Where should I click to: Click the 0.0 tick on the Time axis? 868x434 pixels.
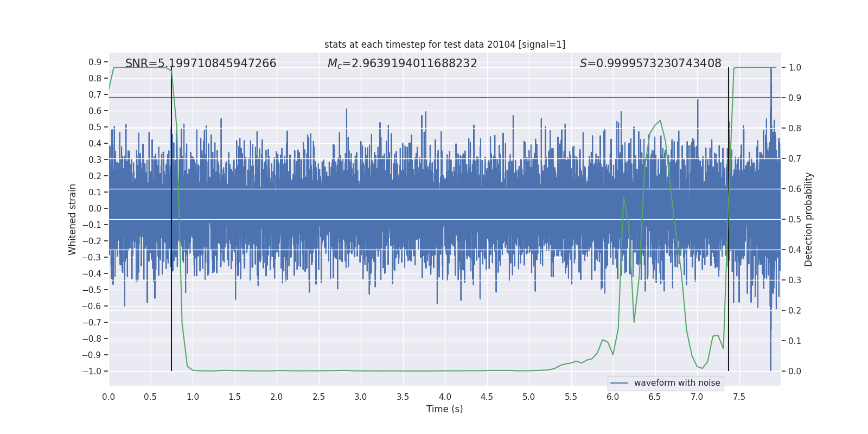(x=108, y=397)
